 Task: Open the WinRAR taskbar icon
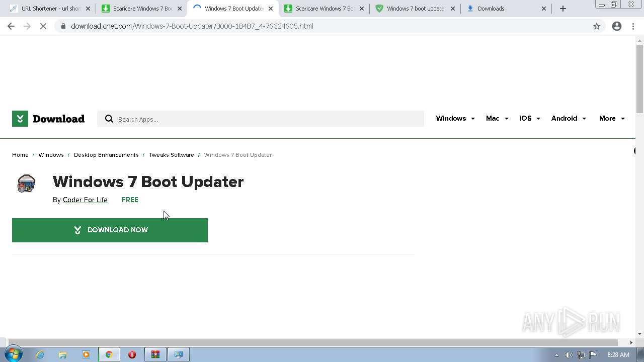(155, 354)
